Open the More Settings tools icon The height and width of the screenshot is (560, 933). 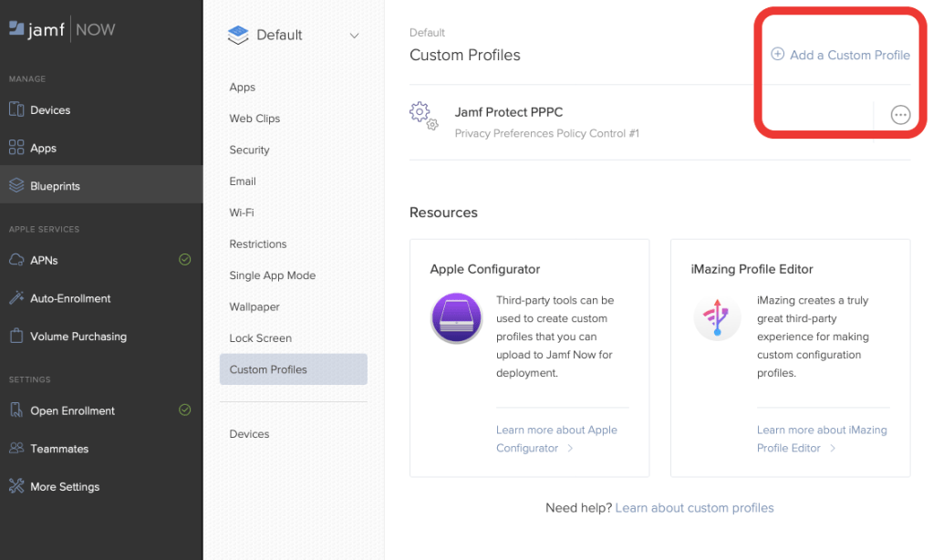click(x=16, y=487)
